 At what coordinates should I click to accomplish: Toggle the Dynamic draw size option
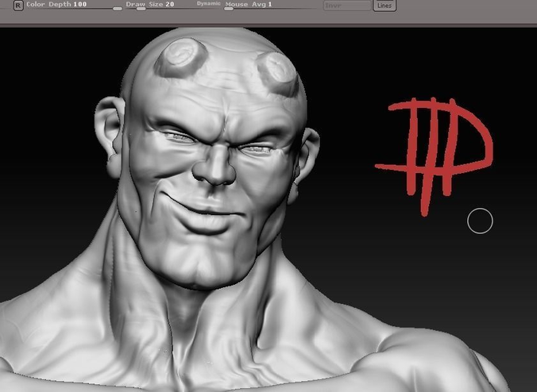tap(208, 4)
